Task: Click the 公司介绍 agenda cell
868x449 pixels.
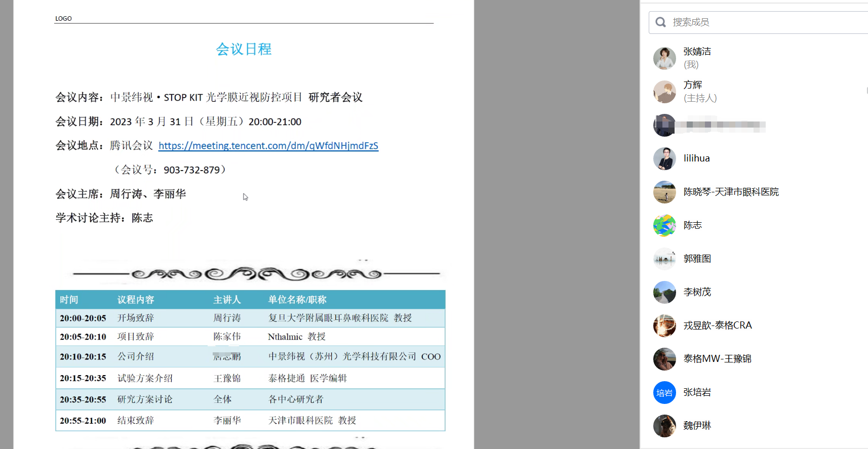Action: point(136,356)
